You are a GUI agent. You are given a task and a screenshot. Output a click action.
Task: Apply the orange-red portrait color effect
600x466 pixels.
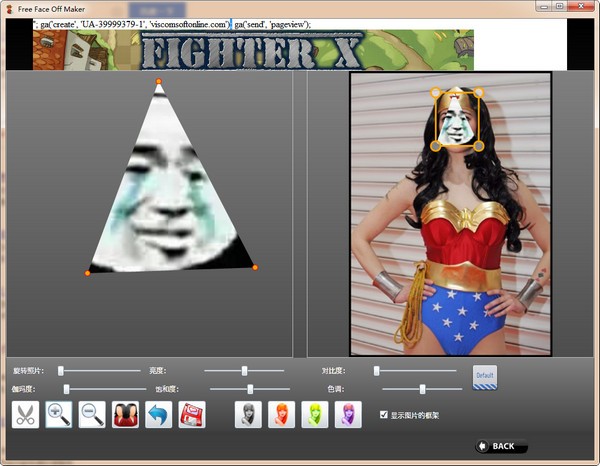pyautogui.click(x=281, y=415)
